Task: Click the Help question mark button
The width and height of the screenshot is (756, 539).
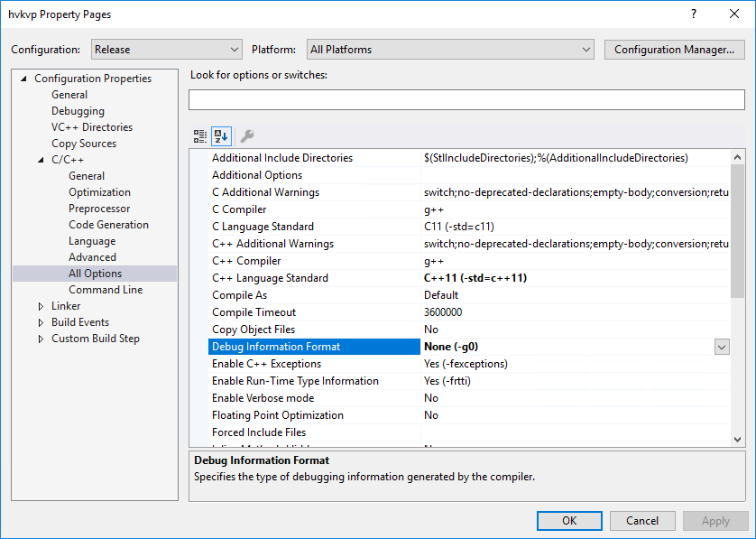Action: (x=693, y=14)
